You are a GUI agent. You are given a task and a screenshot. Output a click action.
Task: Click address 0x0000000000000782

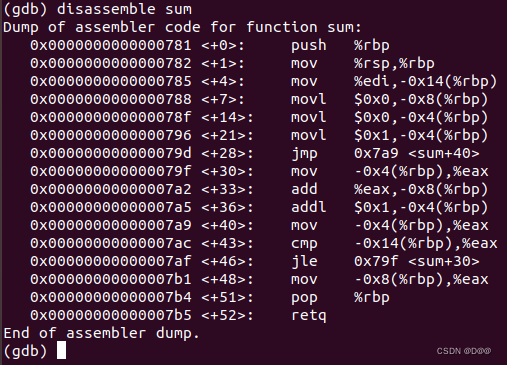(x=111, y=63)
